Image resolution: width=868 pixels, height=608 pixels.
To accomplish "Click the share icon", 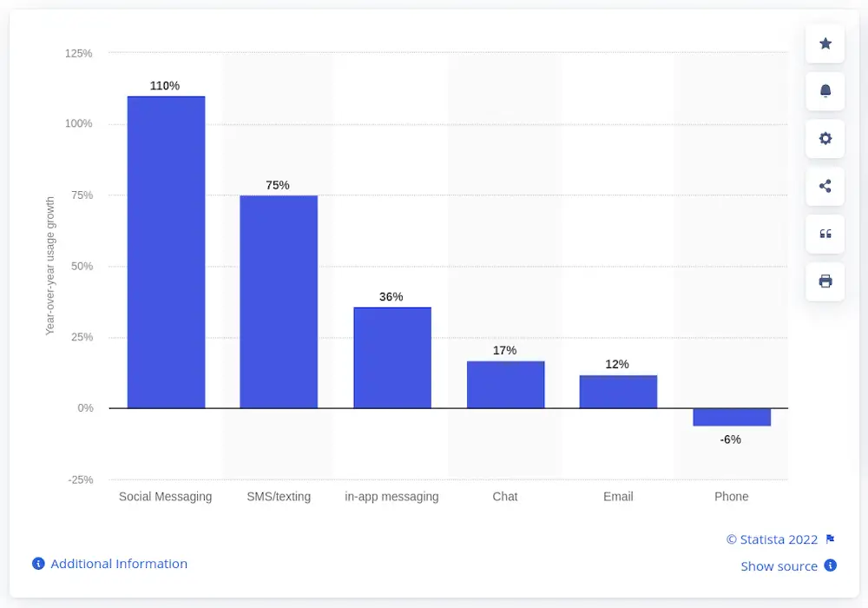I will click(825, 186).
